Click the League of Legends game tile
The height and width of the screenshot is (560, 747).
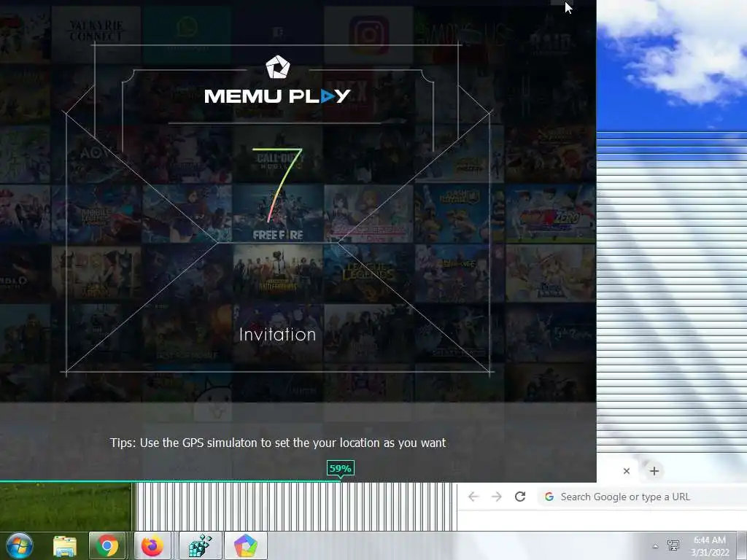coord(368,273)
